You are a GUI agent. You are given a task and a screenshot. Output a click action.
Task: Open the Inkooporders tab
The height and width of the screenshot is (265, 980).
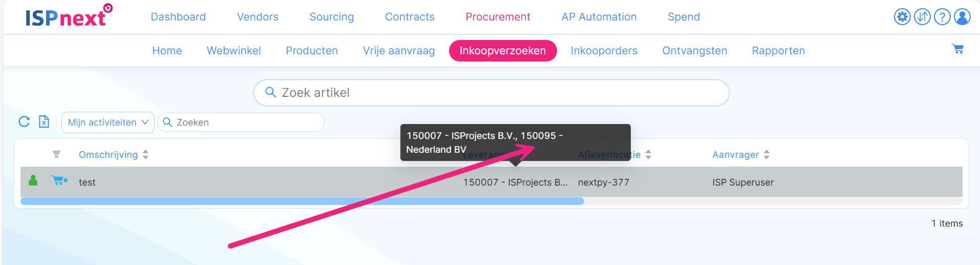(604, 51)
